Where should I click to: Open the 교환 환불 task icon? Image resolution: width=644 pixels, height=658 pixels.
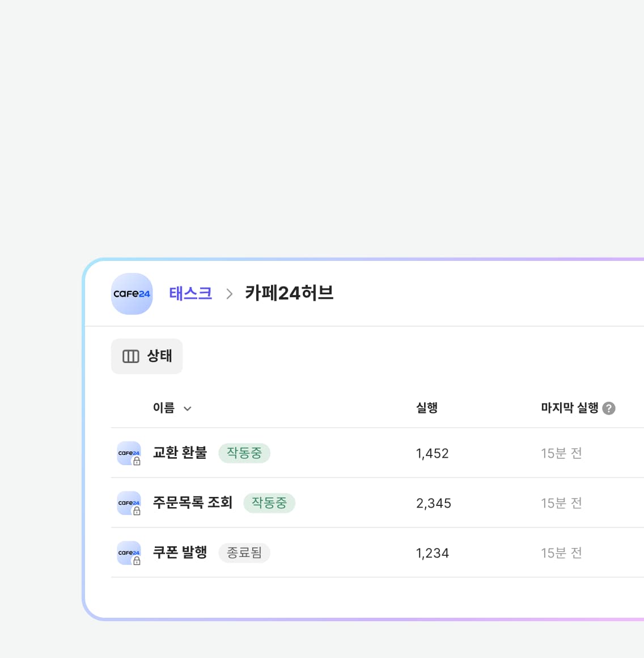(129, 453)
